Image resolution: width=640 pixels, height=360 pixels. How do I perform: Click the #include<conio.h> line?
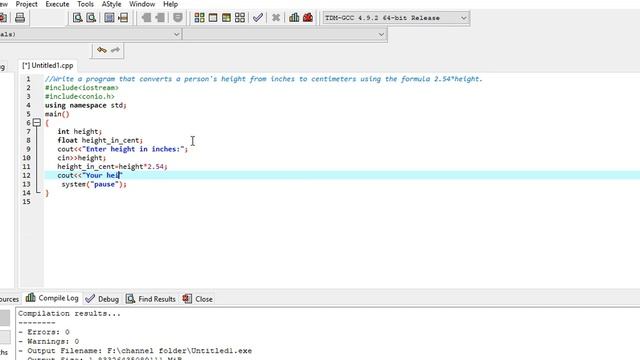point(80,96)
